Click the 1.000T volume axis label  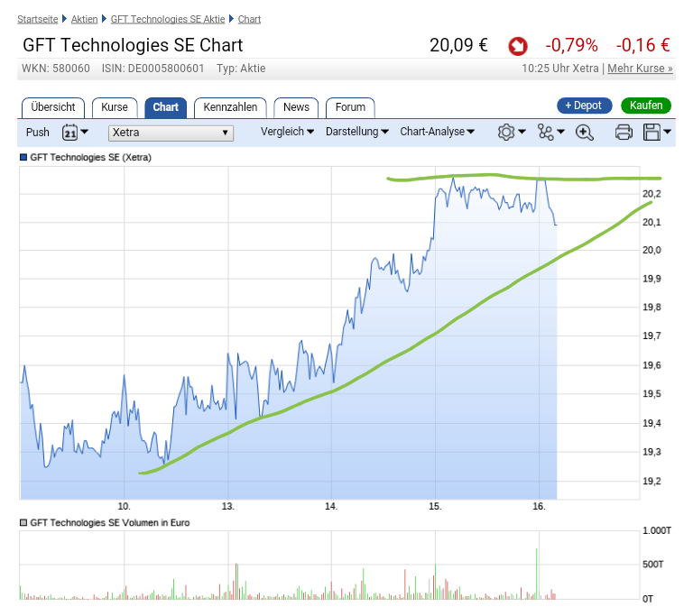click(657, 530)
